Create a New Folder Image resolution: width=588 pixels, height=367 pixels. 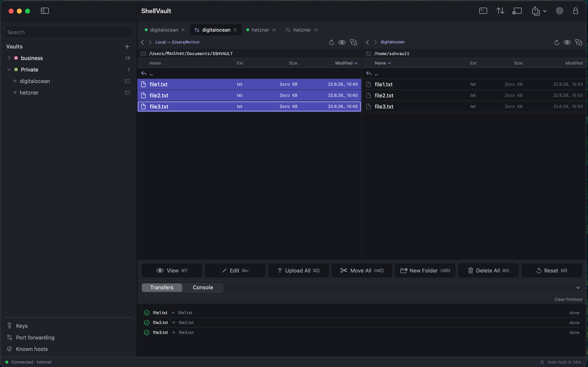[425, 270]
